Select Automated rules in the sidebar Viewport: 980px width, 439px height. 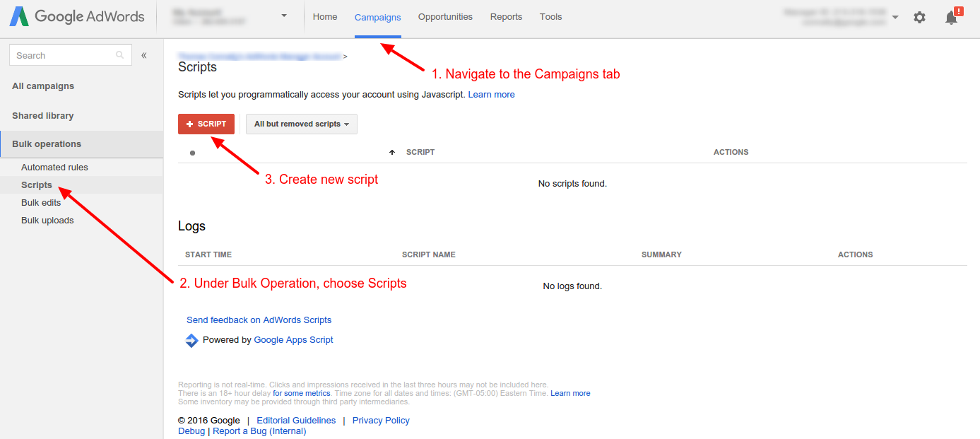[x=54, y=168]
